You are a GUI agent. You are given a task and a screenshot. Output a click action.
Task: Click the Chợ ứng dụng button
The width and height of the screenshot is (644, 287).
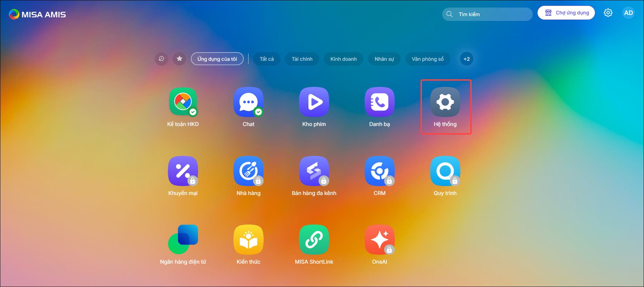566,13
